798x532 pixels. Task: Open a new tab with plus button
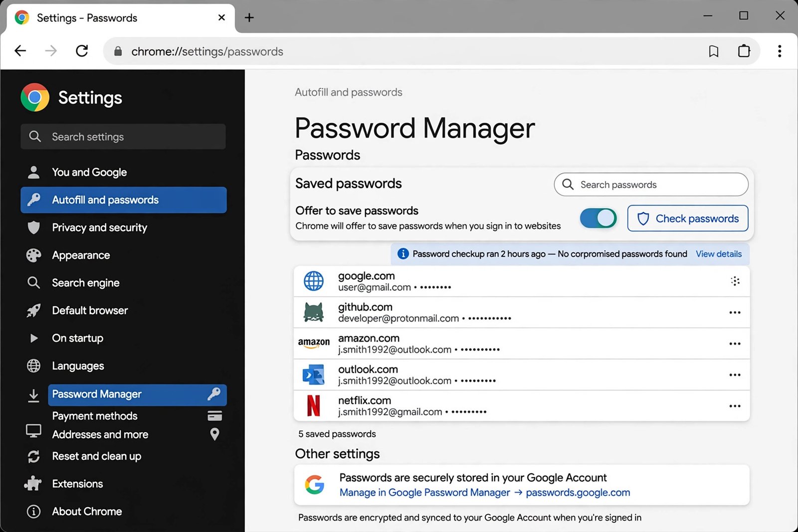point(249,18)
